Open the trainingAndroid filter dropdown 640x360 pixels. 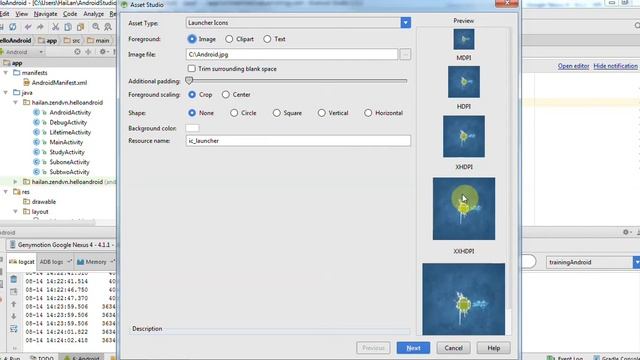click(x=636, y=262)
